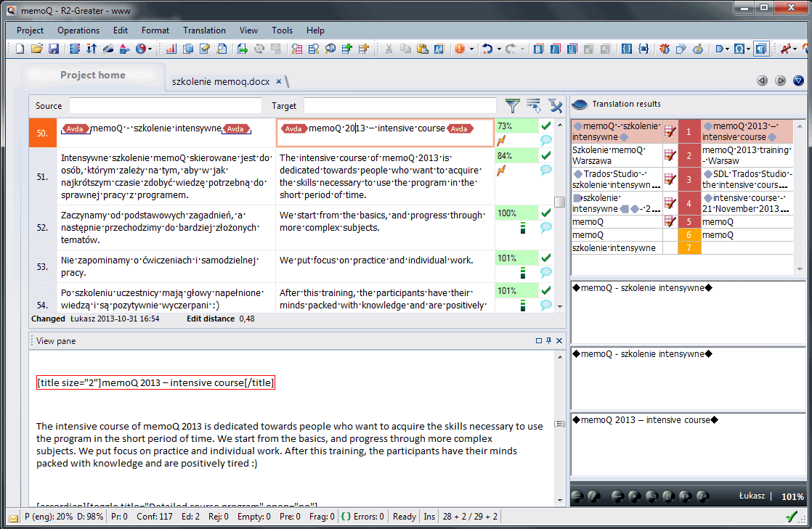Viewport: 812px width, 529px height.
Task: Apply italic formatting from the toolbar
Action: [x=553, y=49]
